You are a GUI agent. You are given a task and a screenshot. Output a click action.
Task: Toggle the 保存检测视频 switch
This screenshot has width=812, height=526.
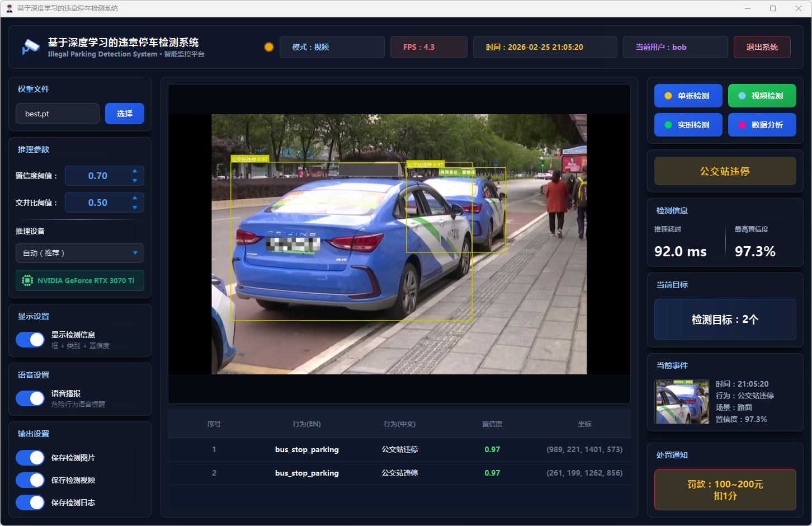pos(30,480)
